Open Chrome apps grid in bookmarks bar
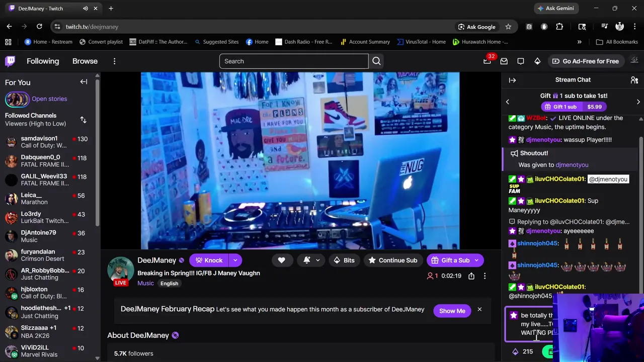Image resolution: width=644 pixels, height=362 pixels. click(x=8, y=42)
